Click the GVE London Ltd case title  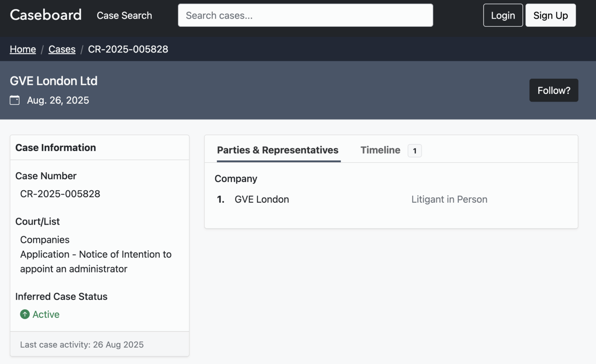(54, 81)
